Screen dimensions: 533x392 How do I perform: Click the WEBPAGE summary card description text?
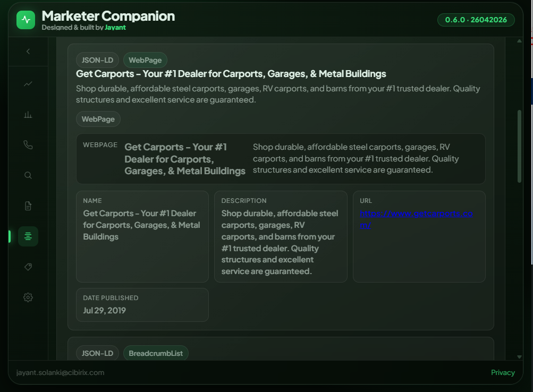[x=356, y=159]
